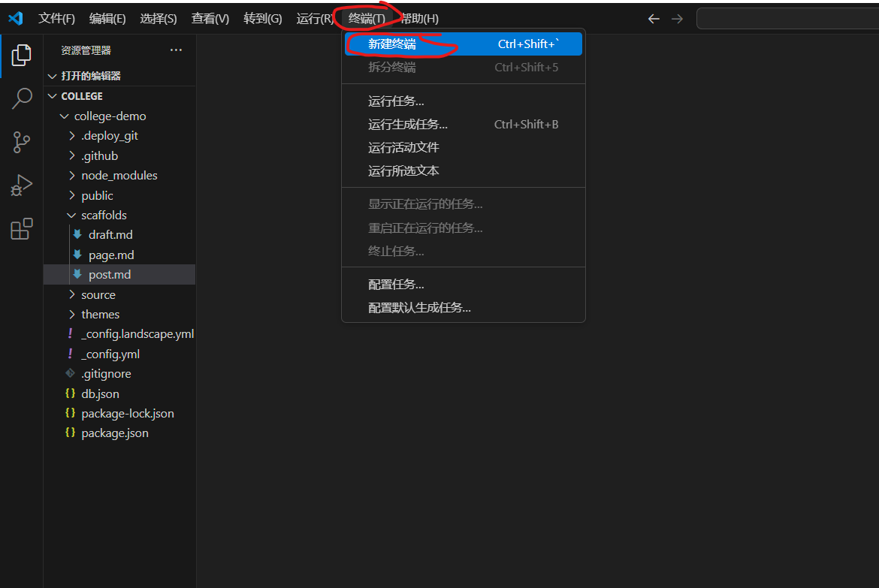Collapse the 打开的编辑器 section

(x=90, y=76)
